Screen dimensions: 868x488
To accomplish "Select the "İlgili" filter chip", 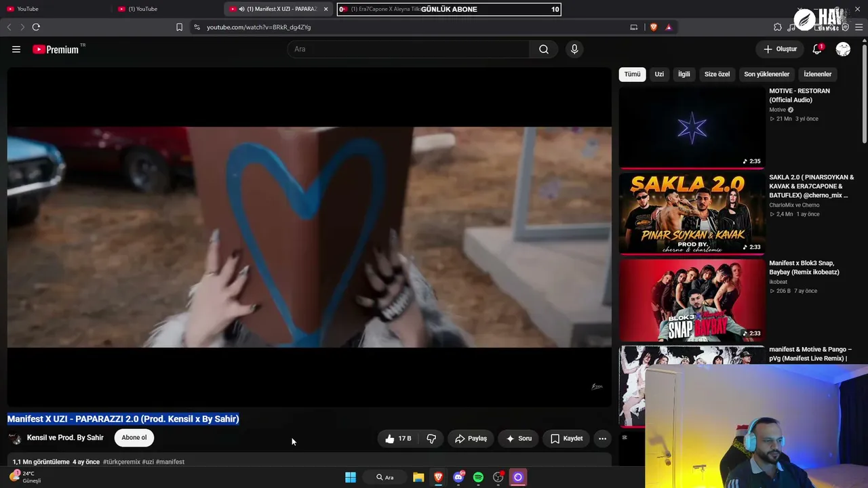I will pyautogui.click(x=684, y=74).
